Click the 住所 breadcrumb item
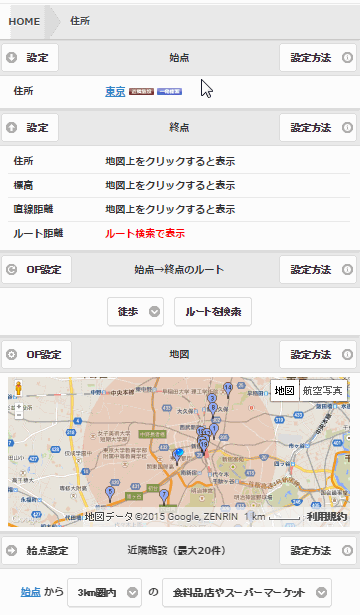 [80, 21]
